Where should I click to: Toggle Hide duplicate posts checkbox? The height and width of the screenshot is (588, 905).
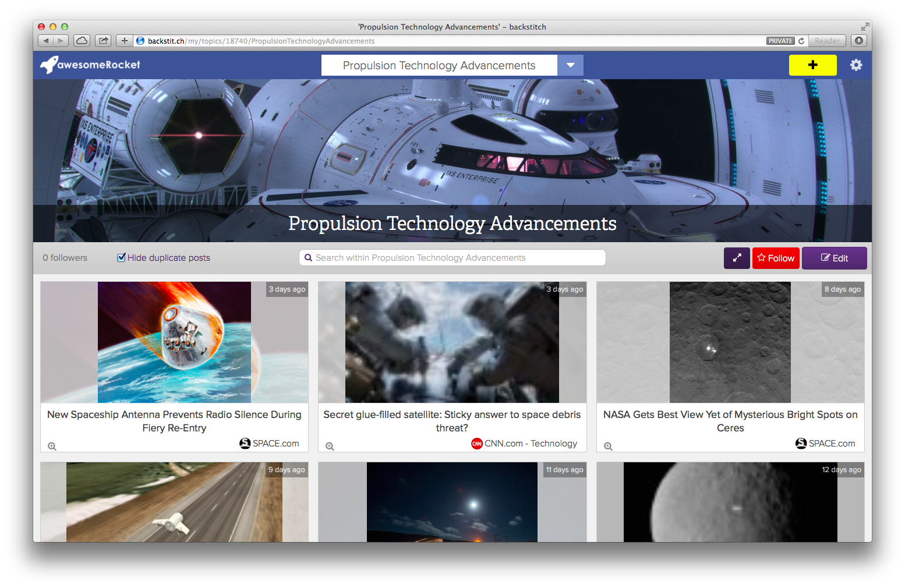click(x=121, y=257)
